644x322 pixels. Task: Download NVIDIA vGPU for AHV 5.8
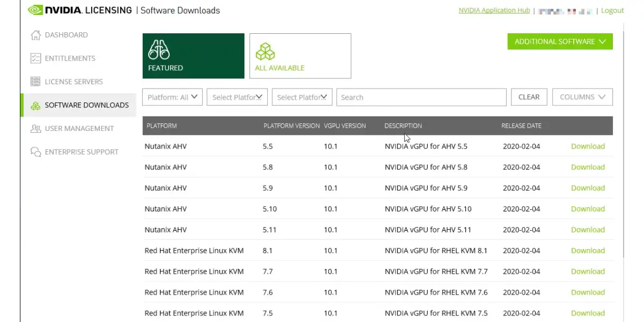588,167
